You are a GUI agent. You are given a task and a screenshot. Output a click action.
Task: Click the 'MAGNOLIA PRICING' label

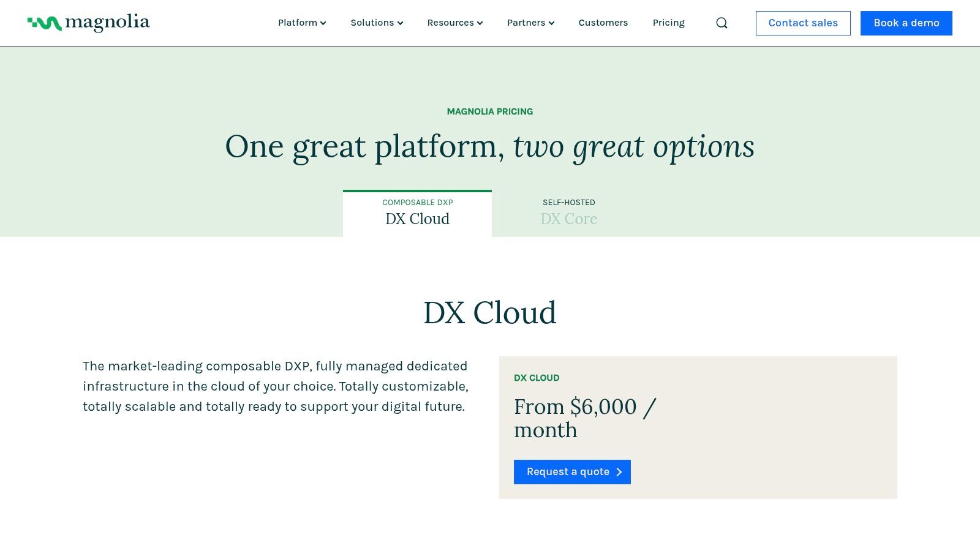click(490, 111)
